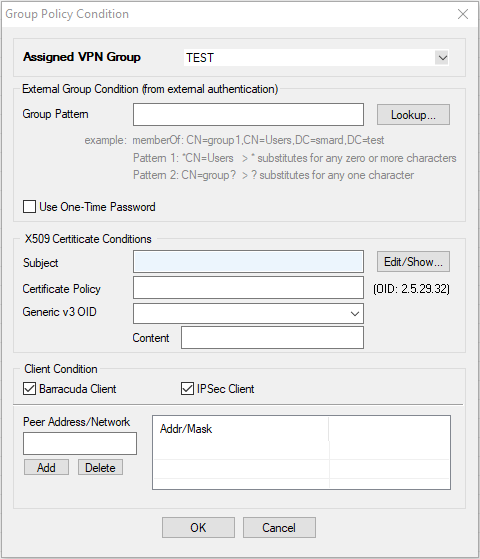Click the OID Content text field
Viewport: 480px width, 559px height.
[x=272, y=338]
